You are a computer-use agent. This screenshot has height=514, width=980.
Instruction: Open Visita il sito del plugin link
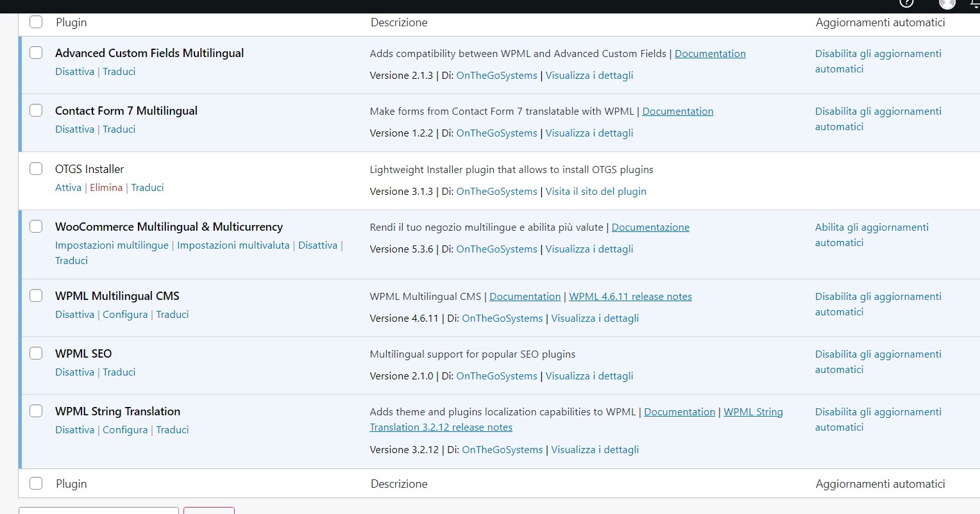click(596, 191)
